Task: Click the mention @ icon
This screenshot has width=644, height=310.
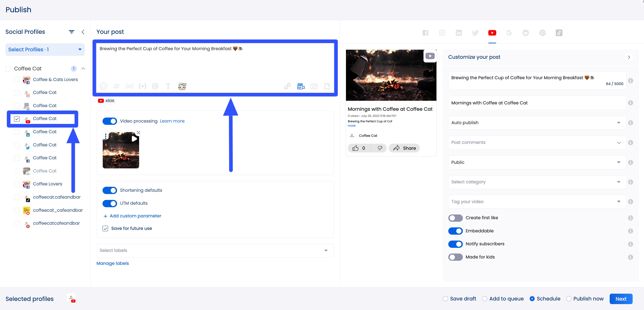Action: (x=155, y=86)
